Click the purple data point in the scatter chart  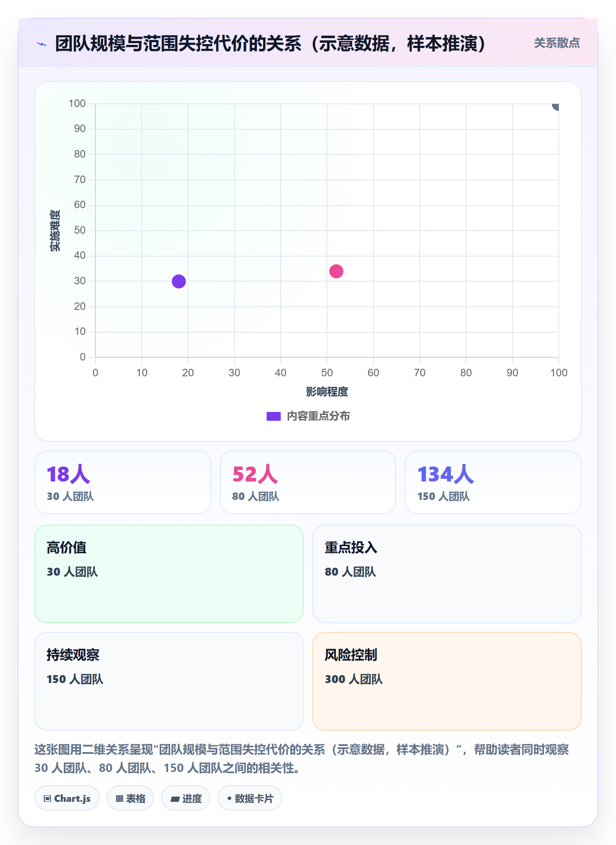[x=179, y=281]
